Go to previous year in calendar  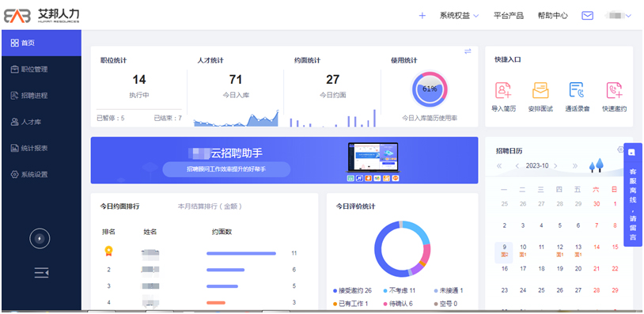coord(499,166)
